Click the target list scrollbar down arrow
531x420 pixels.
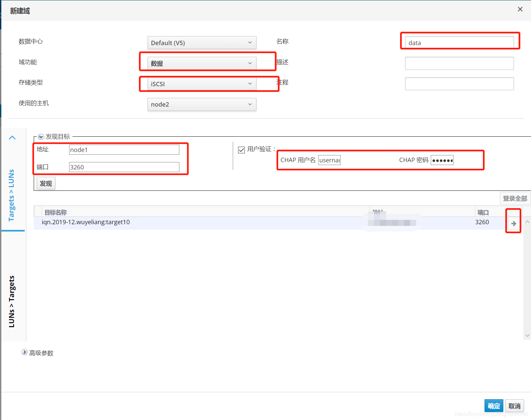(527, 335)
